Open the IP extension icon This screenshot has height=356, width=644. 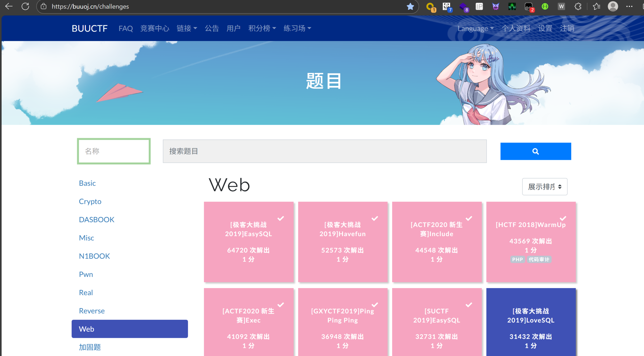(479, 6)
